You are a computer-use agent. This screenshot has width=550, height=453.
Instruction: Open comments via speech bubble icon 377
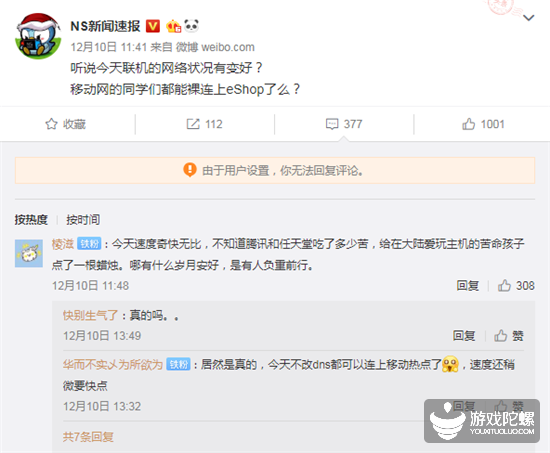332,124
